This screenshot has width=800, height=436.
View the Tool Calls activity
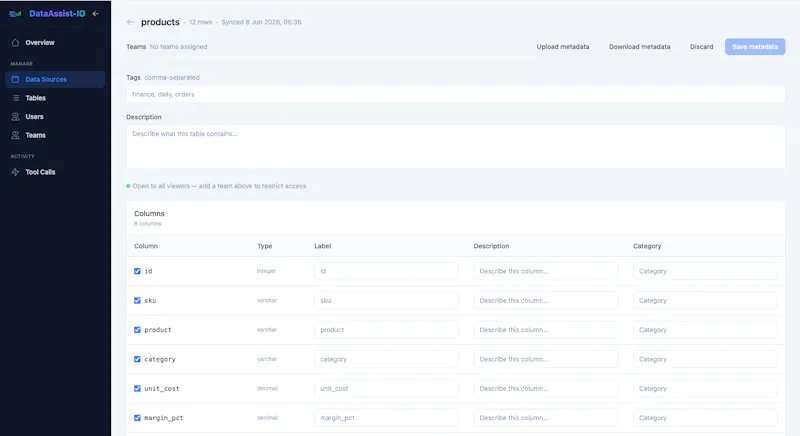point(55,172)
